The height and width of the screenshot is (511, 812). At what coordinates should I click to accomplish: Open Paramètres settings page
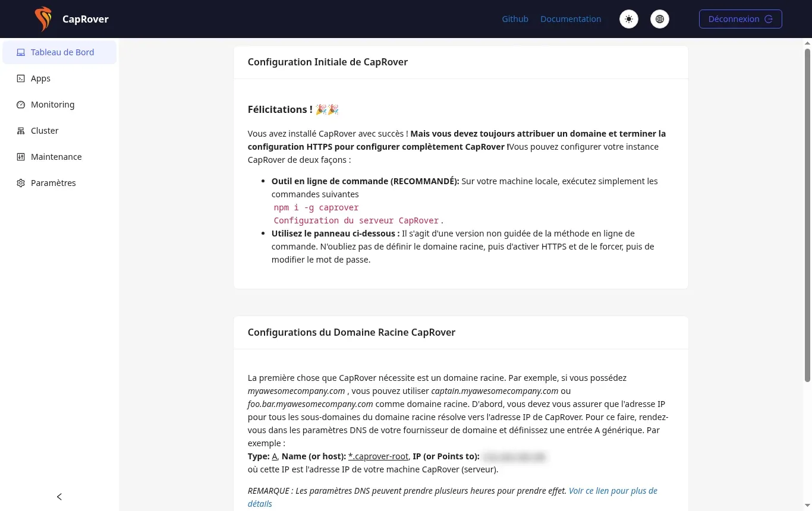(59, 183)
